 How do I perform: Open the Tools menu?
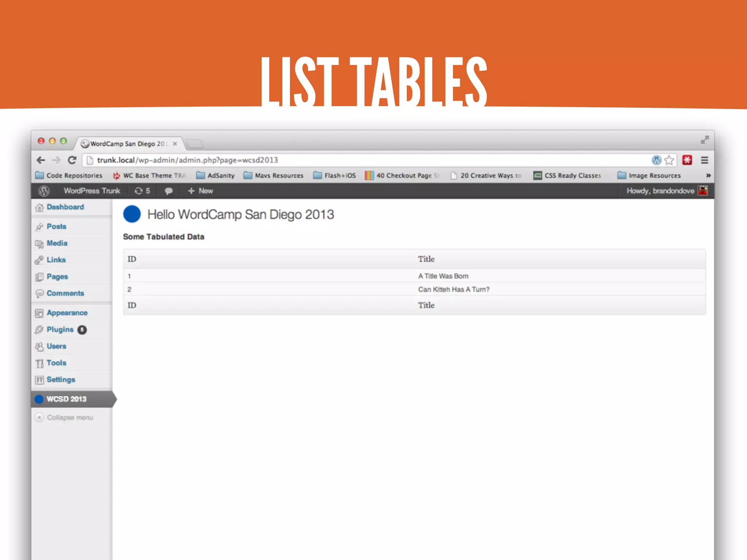coord(57,363)
